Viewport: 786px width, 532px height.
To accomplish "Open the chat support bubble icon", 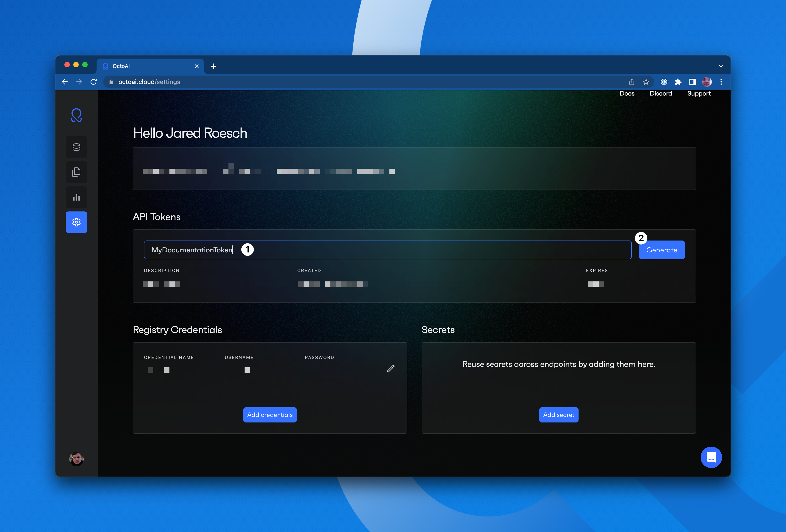I will point(711,457).
